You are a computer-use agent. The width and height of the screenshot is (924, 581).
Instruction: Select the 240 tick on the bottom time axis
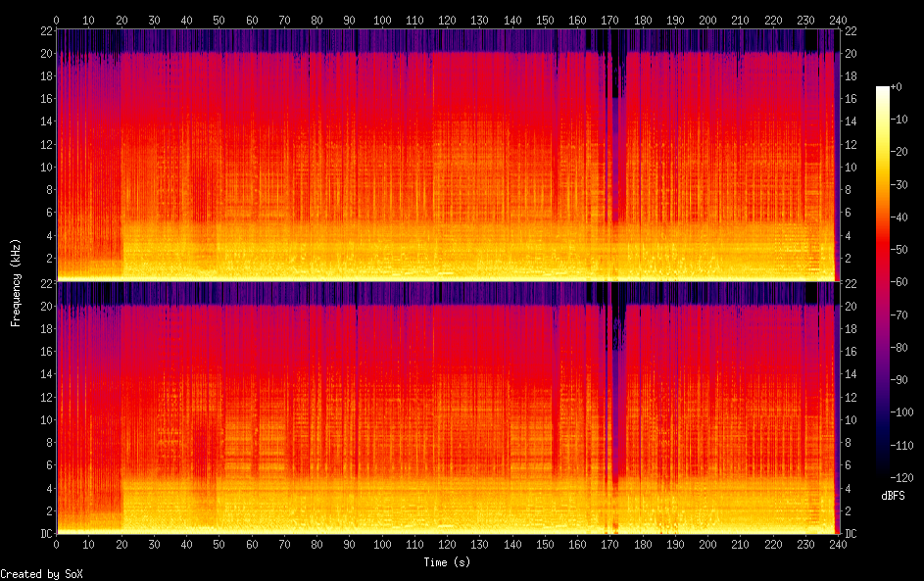[836, 543]
